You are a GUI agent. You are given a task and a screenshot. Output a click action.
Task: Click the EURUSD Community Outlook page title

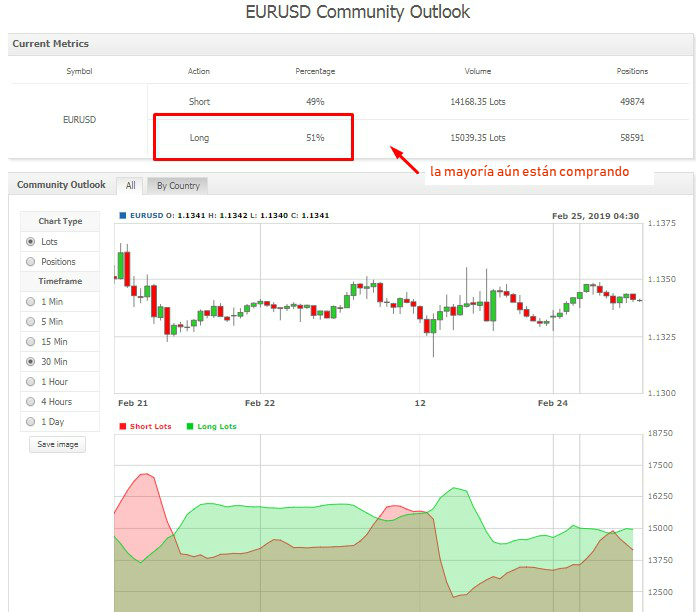pyautogui.click(x=357, y=12)
